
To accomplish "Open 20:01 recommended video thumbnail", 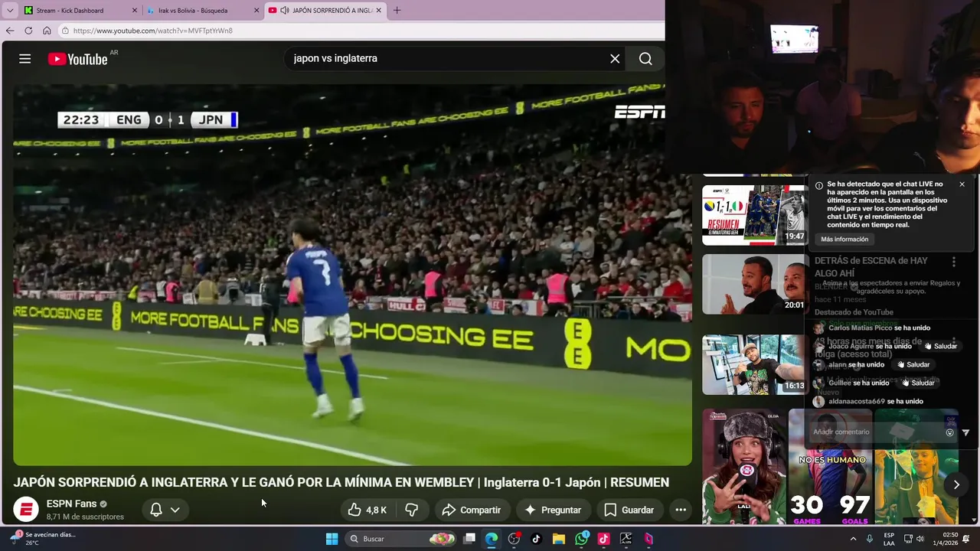I will point(754,284).
